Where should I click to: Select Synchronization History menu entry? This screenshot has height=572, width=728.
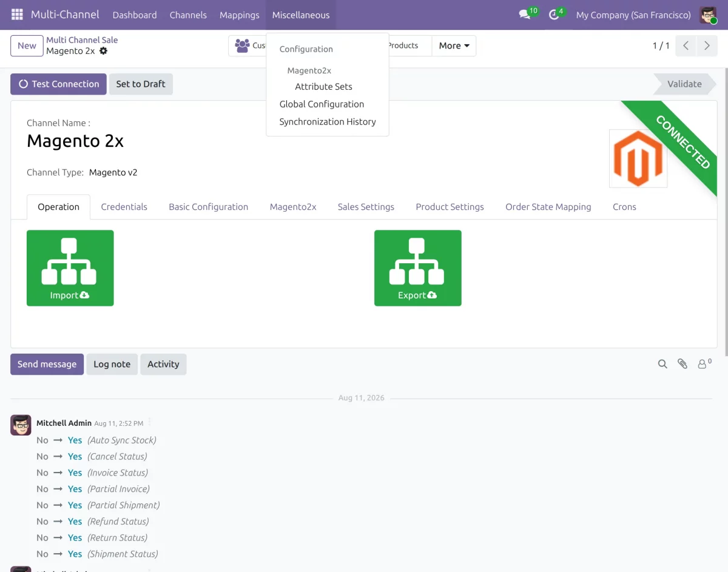coord(328,122)
